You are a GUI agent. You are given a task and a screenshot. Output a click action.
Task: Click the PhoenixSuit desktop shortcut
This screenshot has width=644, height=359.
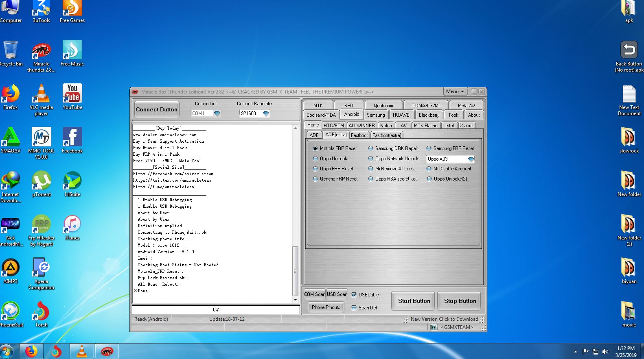(x=11, y=314)
